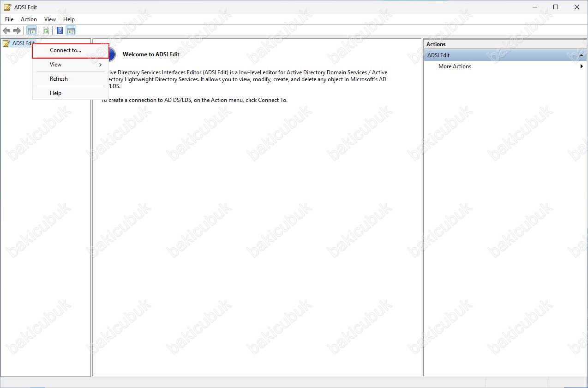Collapse the ADSI Edit section in the Actions pane
The image size is (588, 388).
coord(581,55)
